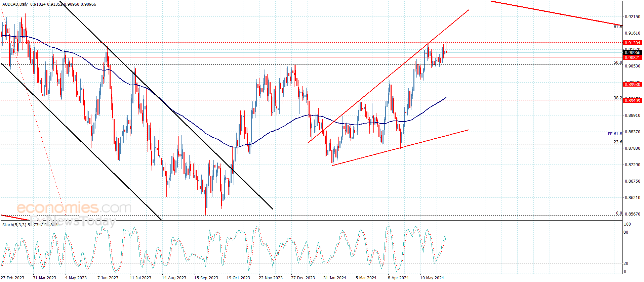
Task: Click the 31 Jan 2024 date label
Action: coord(334,278)
